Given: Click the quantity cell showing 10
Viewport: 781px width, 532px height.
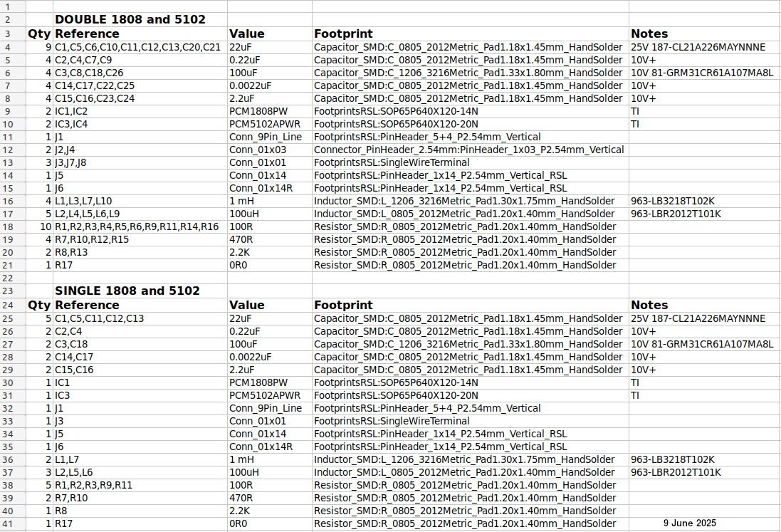Looking at the screenshot, I should (x=45, y=227).
